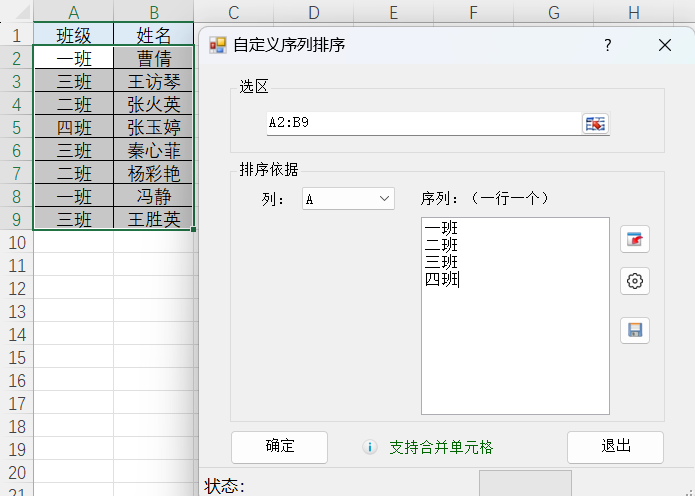Select row header 5
The height and width of the screenshot is (496, 695).
coord(16,127)
